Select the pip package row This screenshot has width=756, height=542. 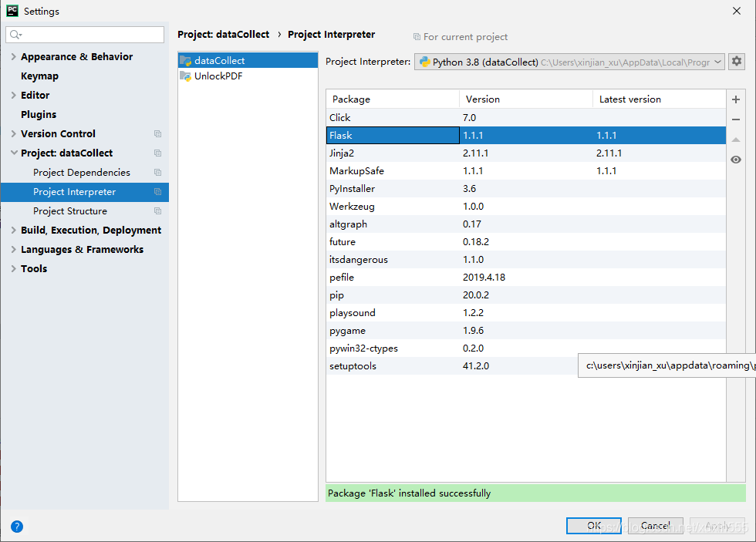(x=526, y=295)
